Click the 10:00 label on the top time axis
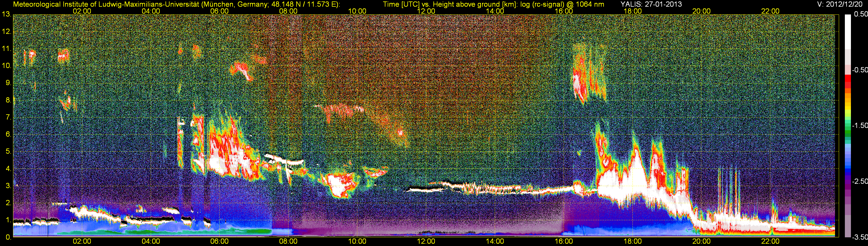 pyautogui.click(x=357, y=11)
